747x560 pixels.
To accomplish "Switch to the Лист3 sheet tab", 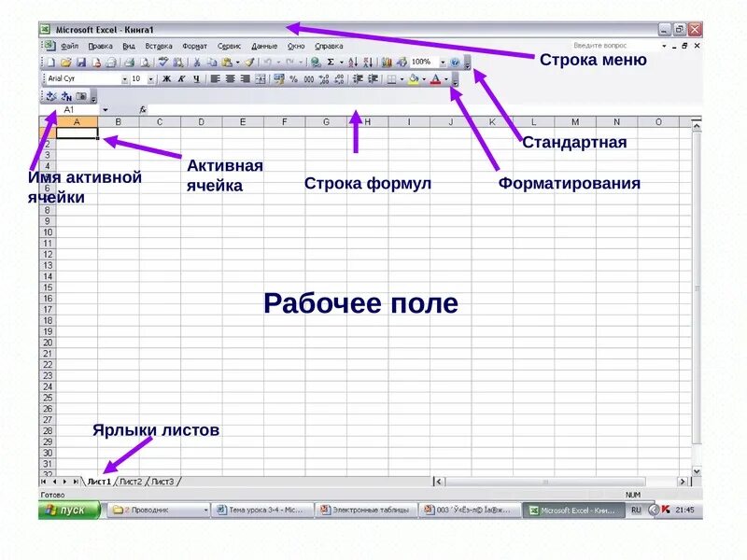I will tap(162, 482).
